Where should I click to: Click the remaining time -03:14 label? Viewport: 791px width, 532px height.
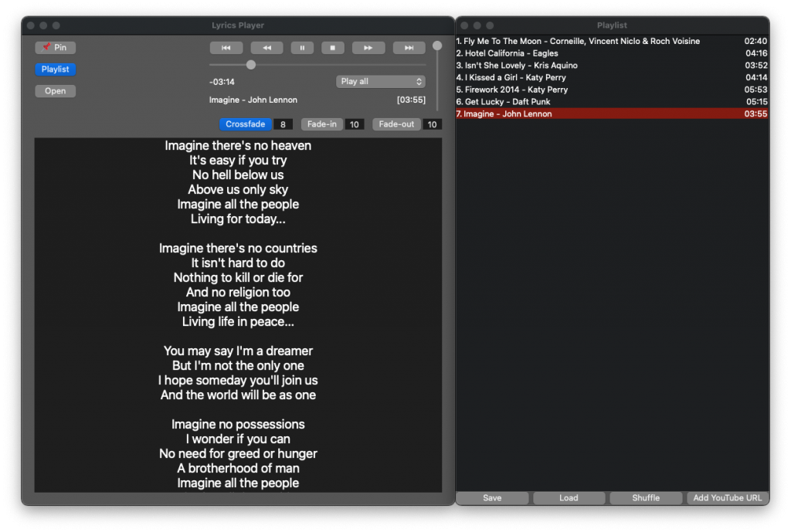[222, 82]
